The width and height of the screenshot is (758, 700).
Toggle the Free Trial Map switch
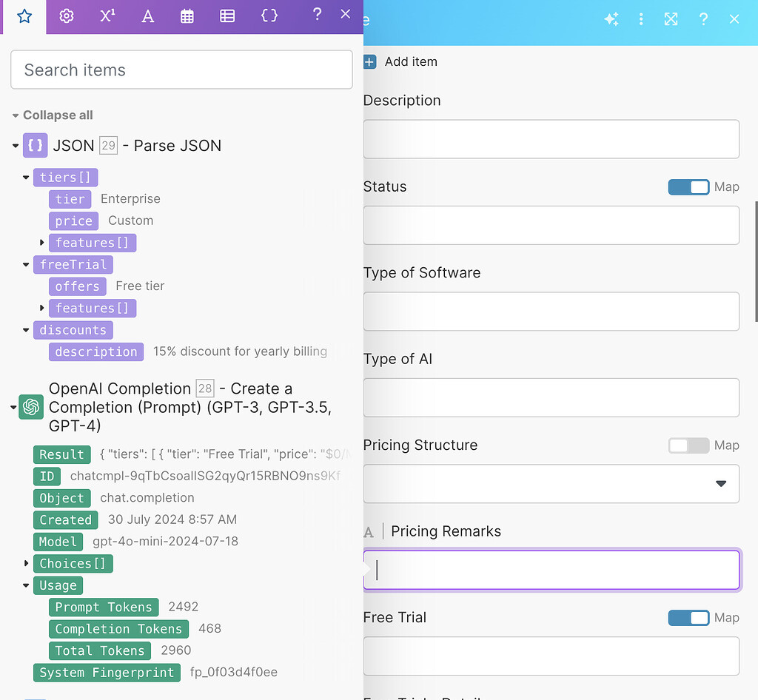(688, 618)
